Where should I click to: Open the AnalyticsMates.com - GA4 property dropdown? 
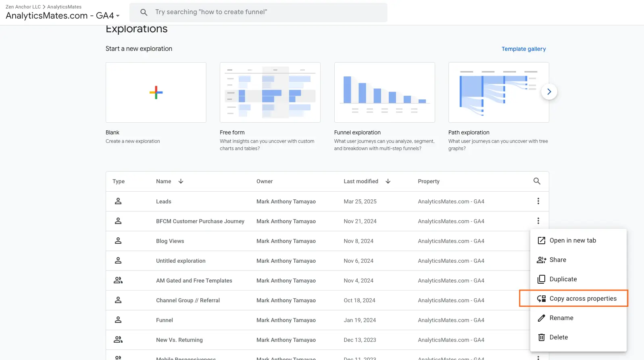pyautogui.click(x=63, y=16)
